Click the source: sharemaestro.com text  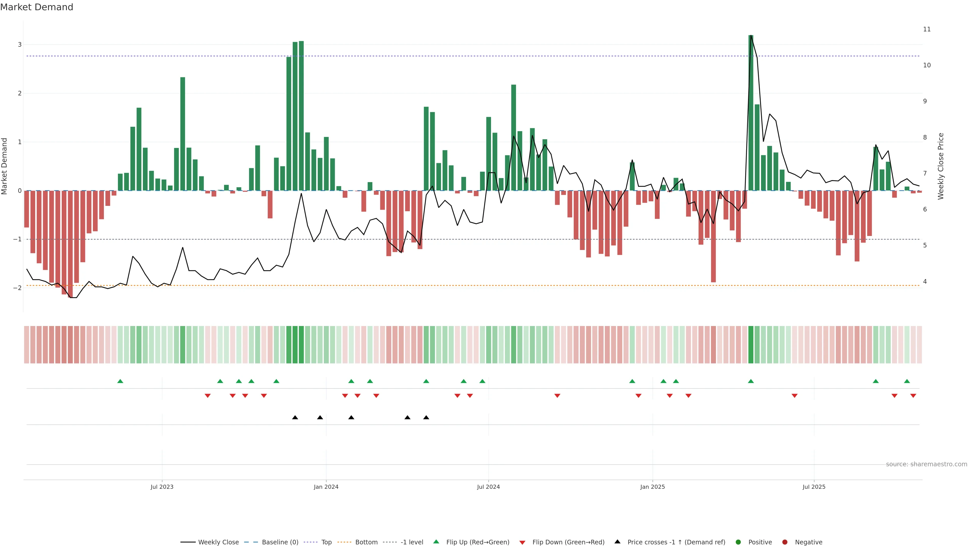click(926, 464)
